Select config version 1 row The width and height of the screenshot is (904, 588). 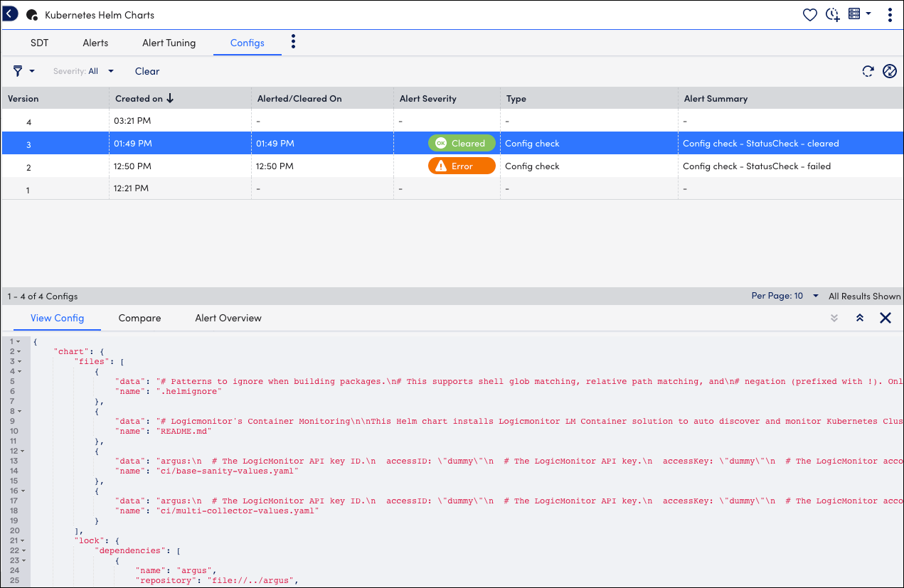point(452,188)
